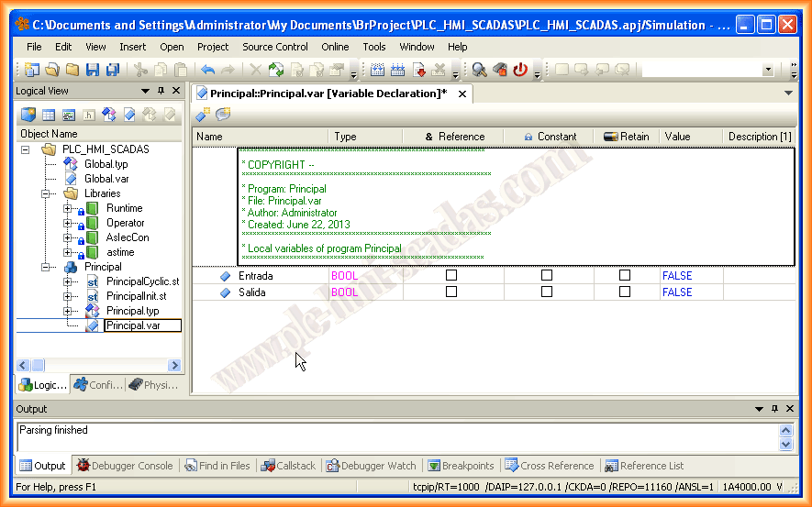Click the red power icon in the toolbar
812x507 pixels.
(x=520, y=70)
